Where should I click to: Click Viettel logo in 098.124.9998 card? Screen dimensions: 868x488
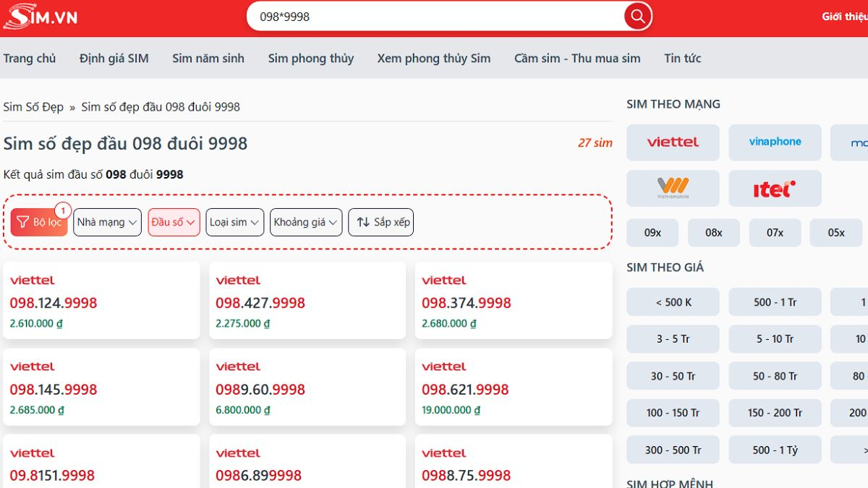33,281
